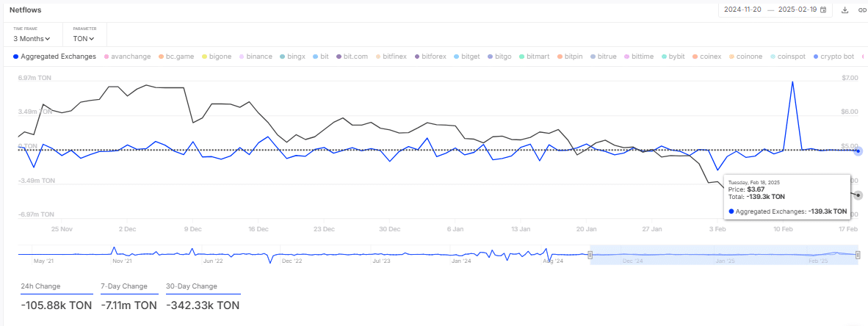Click the blue marker at chart's right end
The width and height of the screenshot is (868, 326).
[x=858, y=151]
